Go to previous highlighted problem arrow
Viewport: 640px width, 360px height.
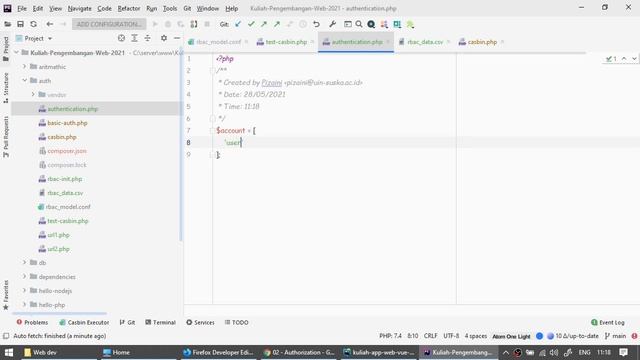tap(624, 59)
